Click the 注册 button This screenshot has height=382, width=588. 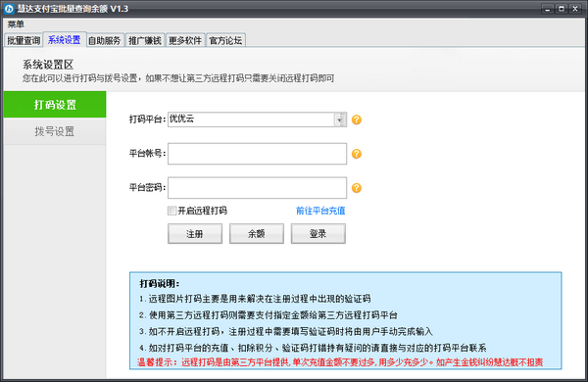click(x=195, y=234)
